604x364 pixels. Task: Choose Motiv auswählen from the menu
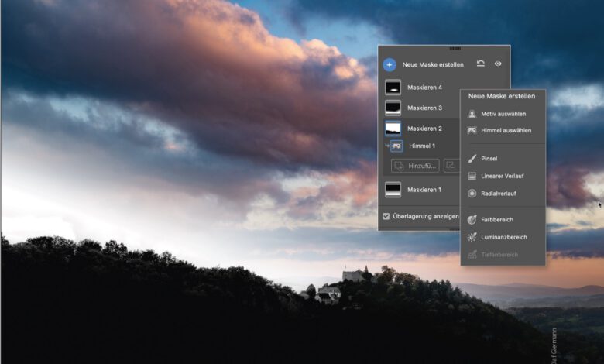click(x=503, y=114)
